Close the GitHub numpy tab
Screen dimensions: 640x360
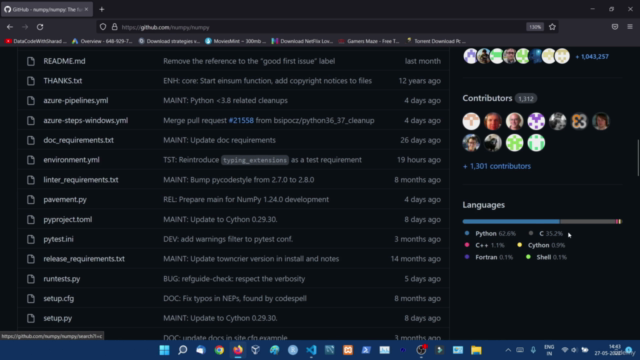pyautogui.click(x=86, y=9)
